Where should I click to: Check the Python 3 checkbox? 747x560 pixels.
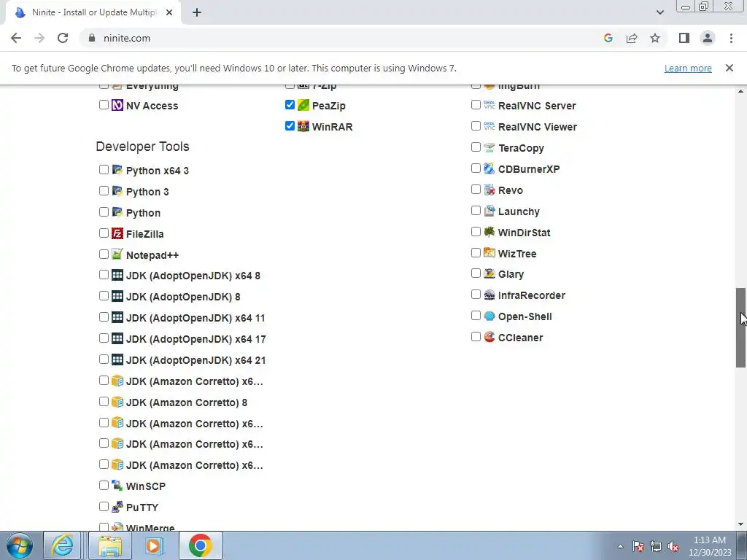tap(104, 191)
